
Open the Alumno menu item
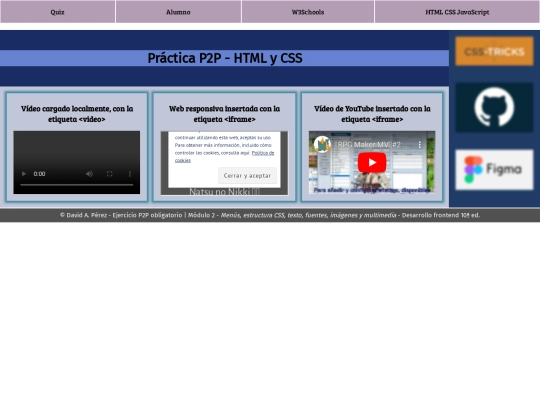pyautogui.click(x=178, y=12)
